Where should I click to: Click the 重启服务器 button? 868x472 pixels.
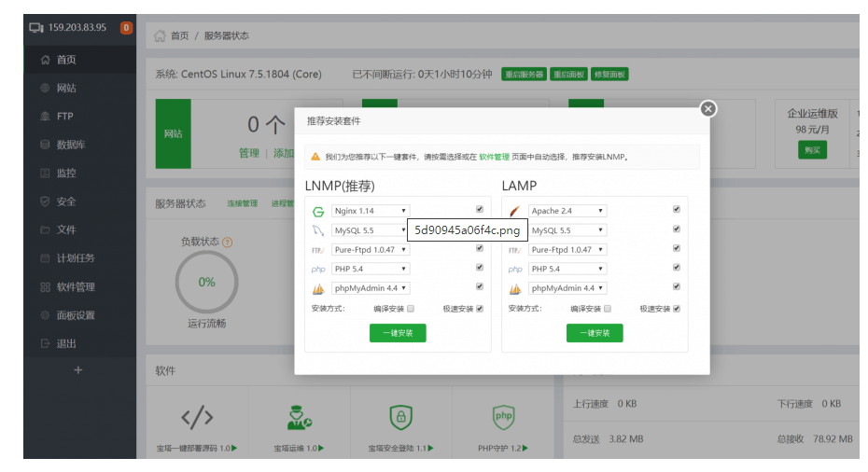[524, 75]
